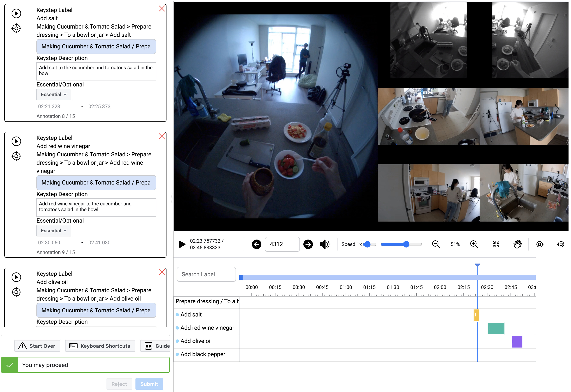This screenshot has width=571, height=392.
Task: Play the video from the main controls
Action: pyautogui.click(x=182, y=244)
